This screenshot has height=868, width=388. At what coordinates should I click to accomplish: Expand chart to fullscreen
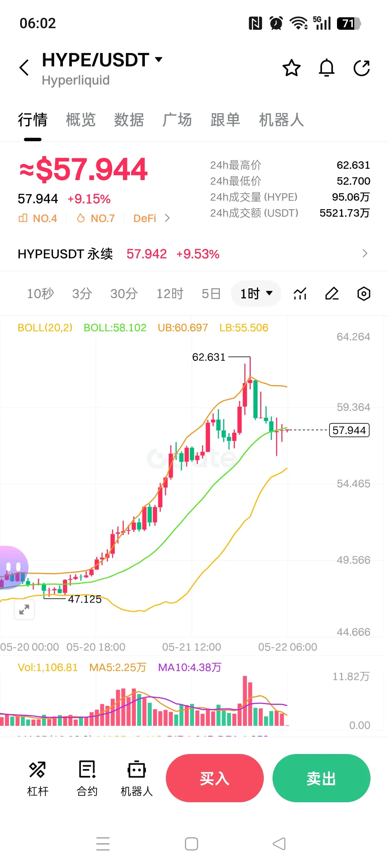click(24, 609)
